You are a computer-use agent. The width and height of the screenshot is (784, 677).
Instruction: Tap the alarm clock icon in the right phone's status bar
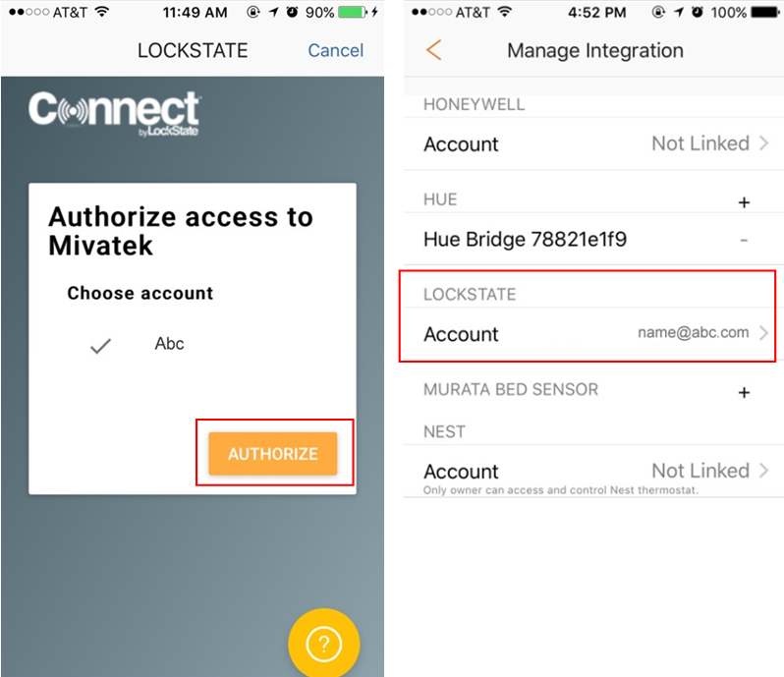tap(698, 12)
